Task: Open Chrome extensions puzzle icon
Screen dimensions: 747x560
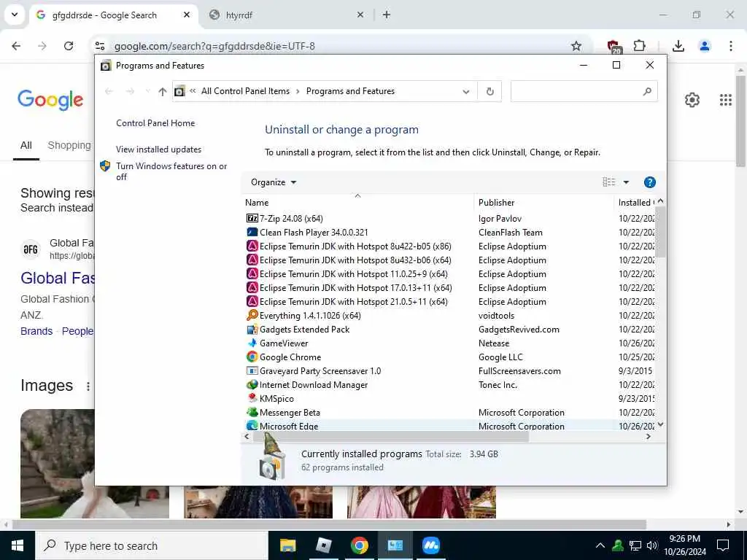Action: click(639, 46)
